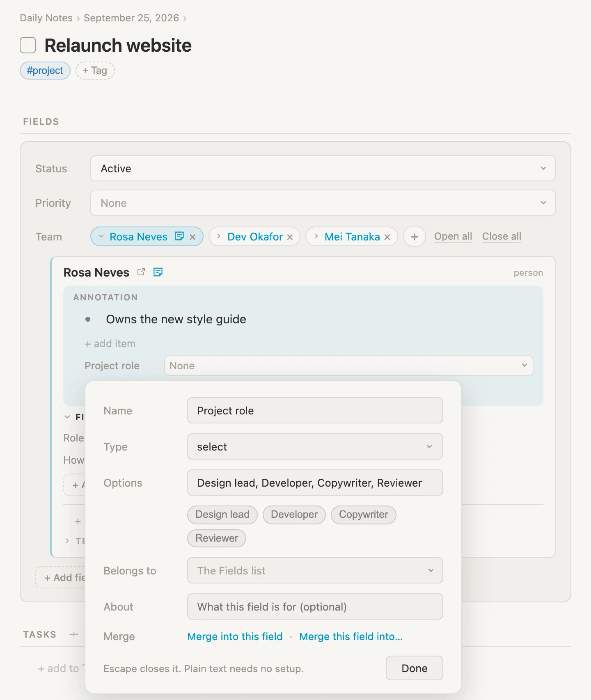The height and width of the screenshot is (700, 591).
Task: Focus the Options text field
Action: 315,483
